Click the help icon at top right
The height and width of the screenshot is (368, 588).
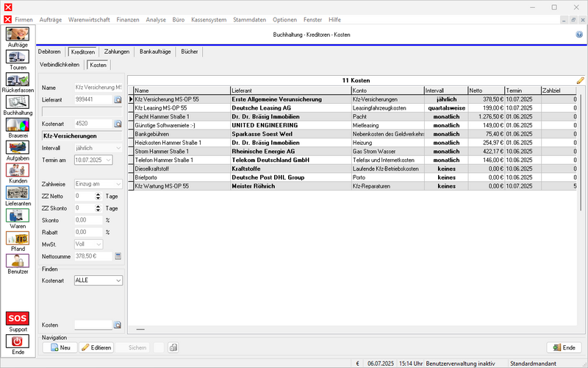579,35
